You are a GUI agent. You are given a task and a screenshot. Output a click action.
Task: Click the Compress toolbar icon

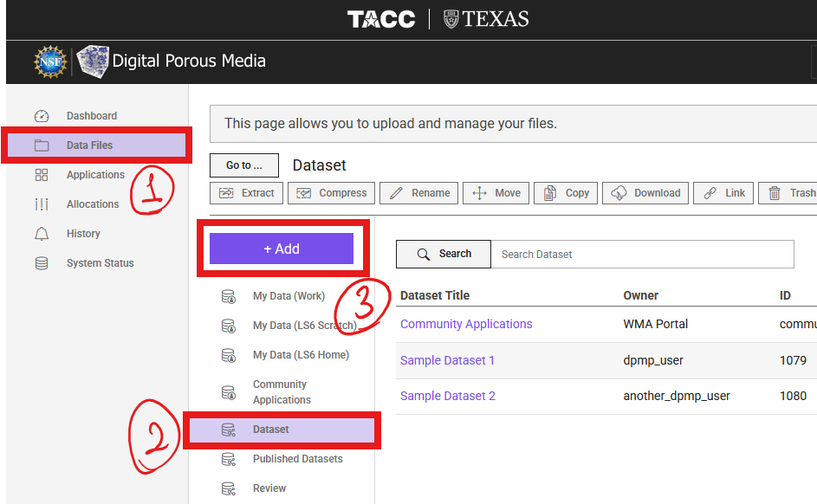pyautogui.click(x=304, y=193)
